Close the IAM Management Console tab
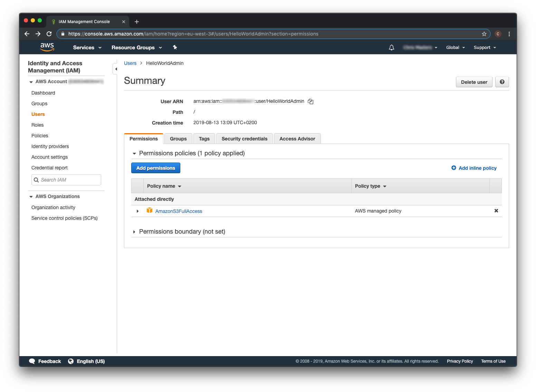Screen dimensions: 536x392 pos(124,22)
